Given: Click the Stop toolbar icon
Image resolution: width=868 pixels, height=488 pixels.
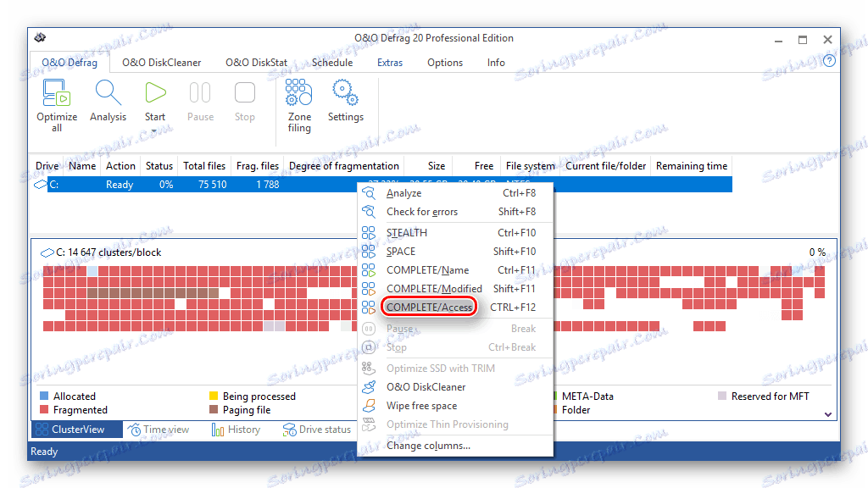Looking at the screenshot, I should pos(245,102).
